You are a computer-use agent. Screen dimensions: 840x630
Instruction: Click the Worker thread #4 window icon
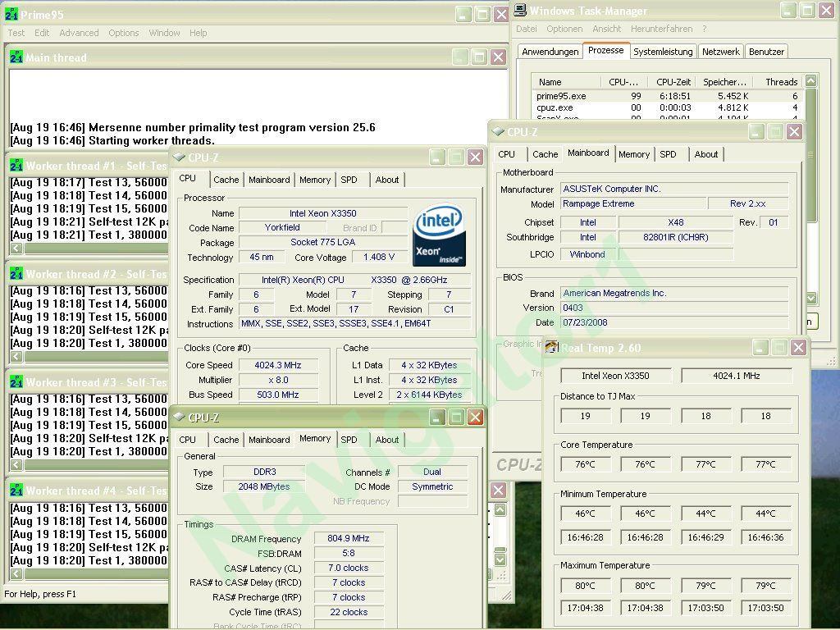(16, 491)
